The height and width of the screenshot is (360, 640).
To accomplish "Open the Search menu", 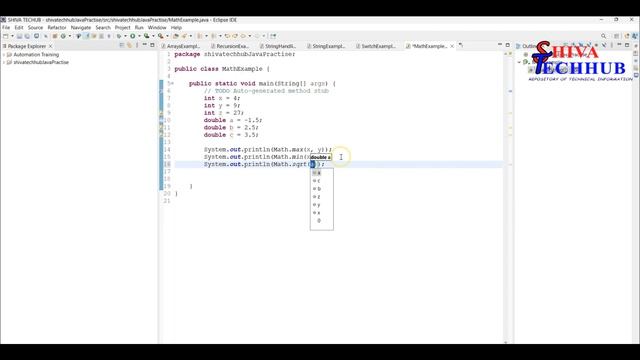I will 103,28.
